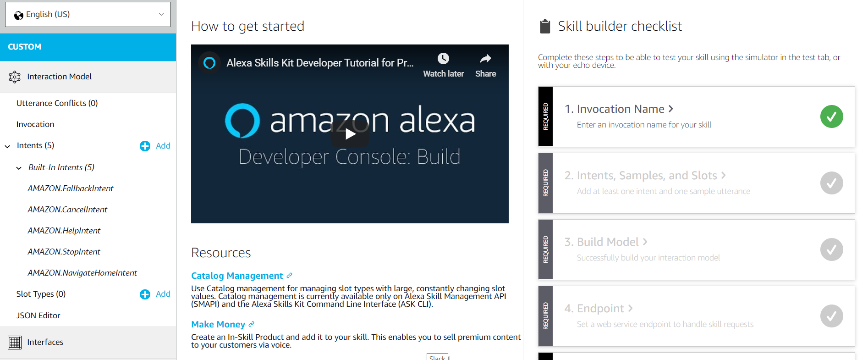Open AMAZON.FallbackIntent
Image resolution: width=868 pixels, height=360 pixels.
pyautogui.click(x=71, y=188)
